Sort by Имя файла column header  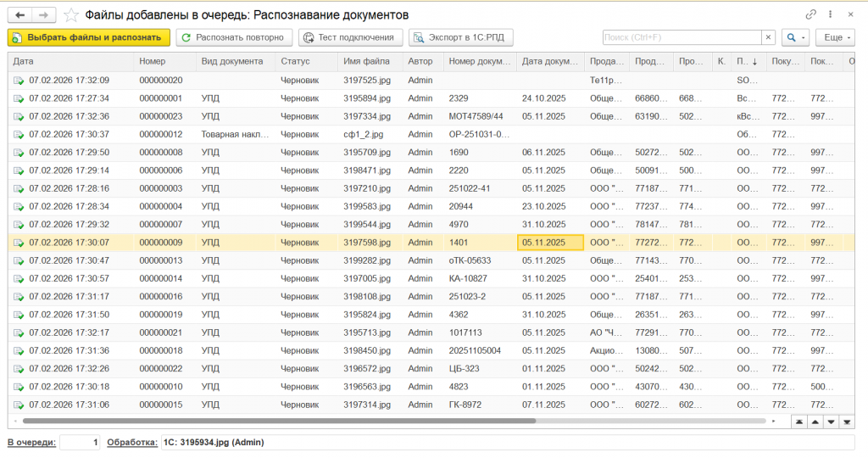(370, 61)
